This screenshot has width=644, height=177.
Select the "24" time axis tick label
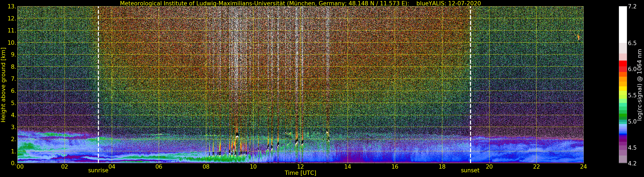click(x=583, y=167)
